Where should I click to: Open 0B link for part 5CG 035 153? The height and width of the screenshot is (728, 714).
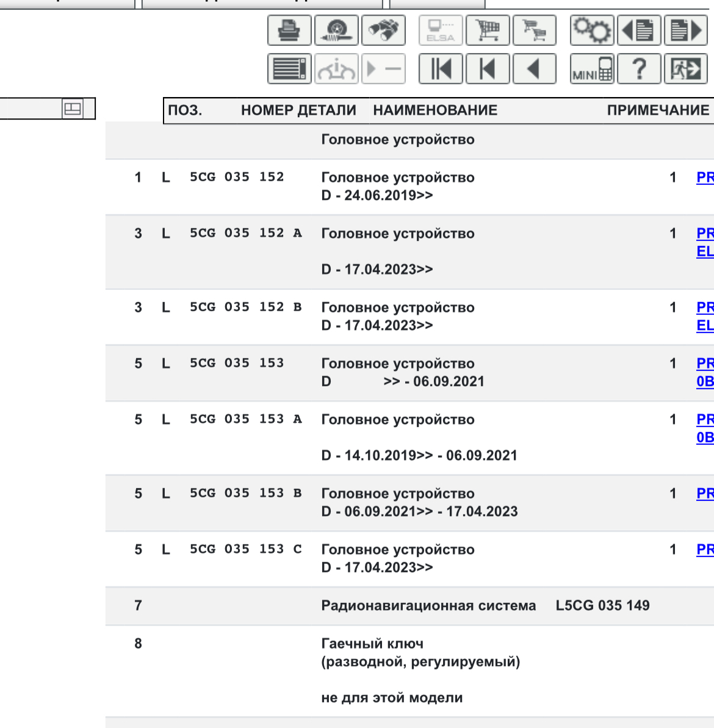(705, 381)
